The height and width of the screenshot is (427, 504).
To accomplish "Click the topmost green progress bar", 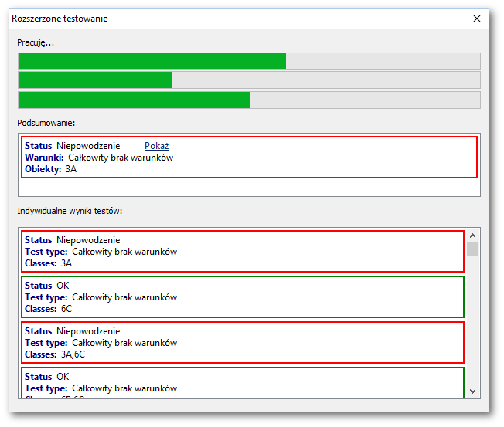I will [x=248, y=62].
